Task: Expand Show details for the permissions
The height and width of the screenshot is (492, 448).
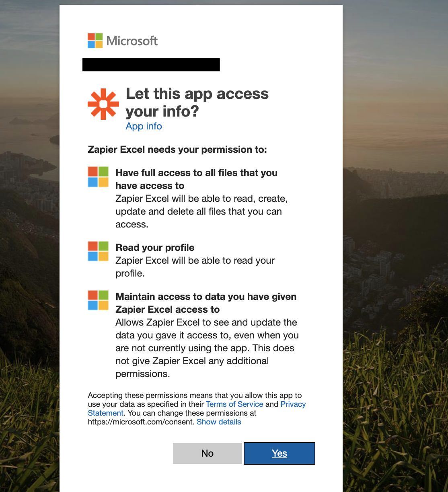Action: pos(219,422)
